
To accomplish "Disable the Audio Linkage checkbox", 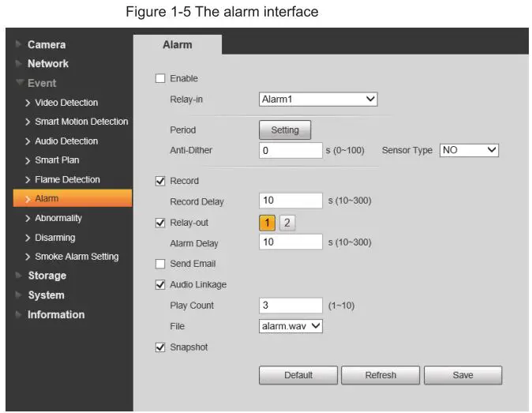I will [x=160, y=284].
